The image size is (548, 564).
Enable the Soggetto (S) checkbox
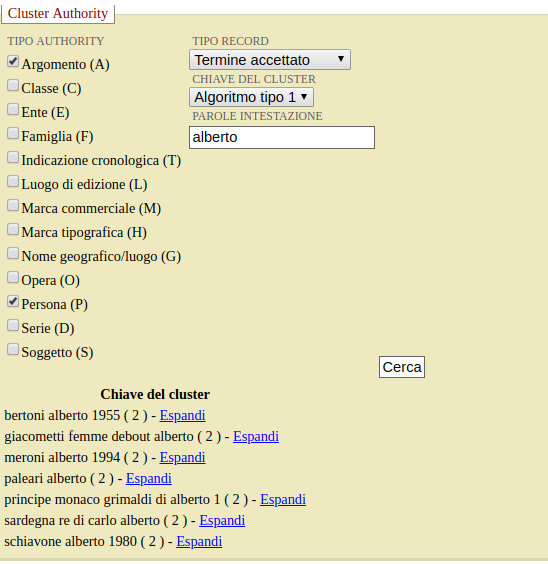pos(13,349)
